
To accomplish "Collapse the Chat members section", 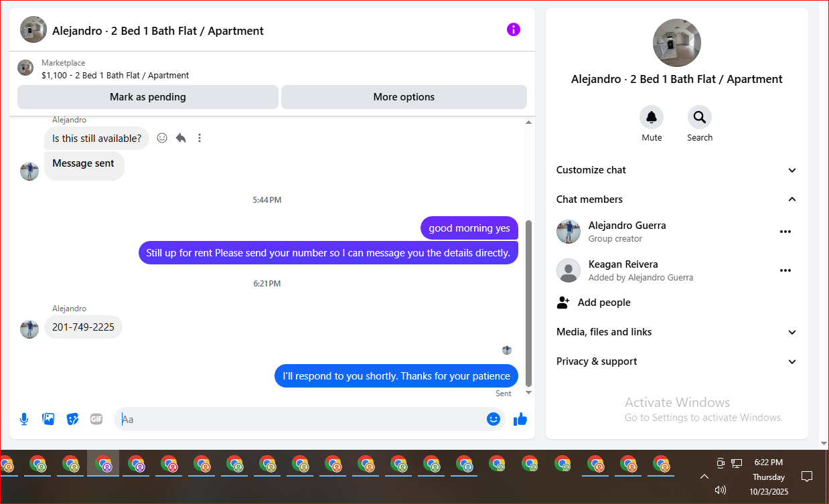I will tap(677, 199).
